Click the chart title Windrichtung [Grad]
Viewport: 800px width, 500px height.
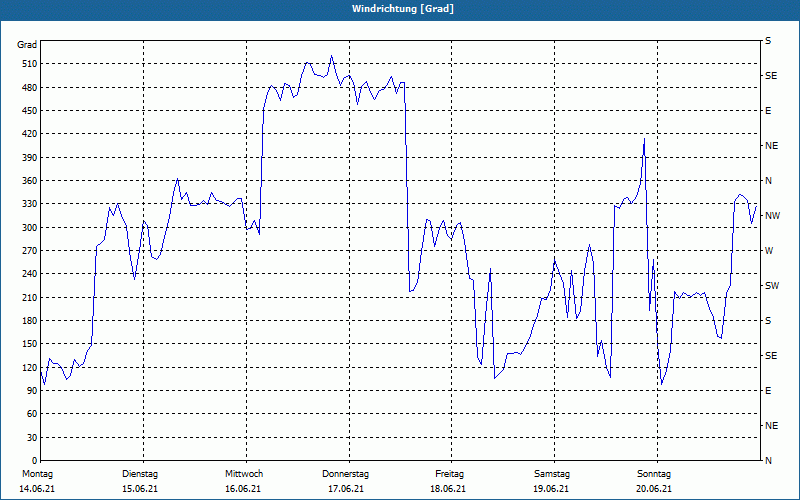tap(403, 9)
